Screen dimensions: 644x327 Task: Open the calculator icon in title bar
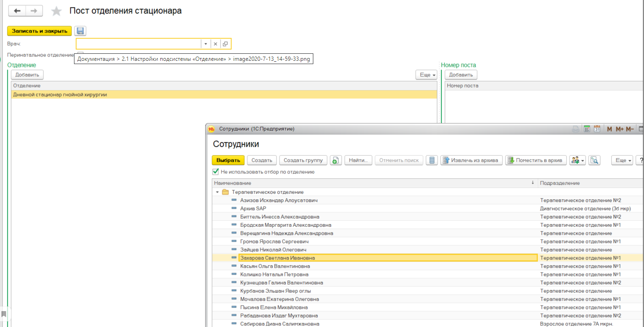click(x=587, y=129)
